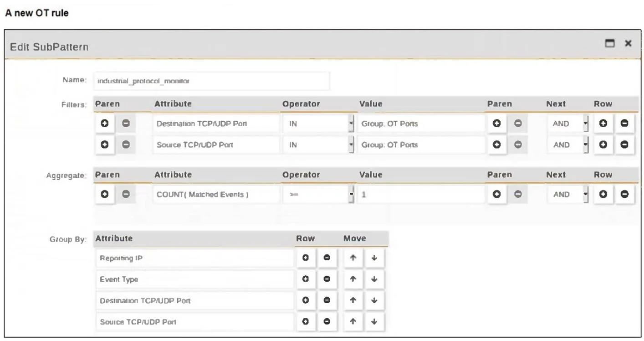Delete the COUNT aggregate row
644x341 pixels.
[624, 194]
